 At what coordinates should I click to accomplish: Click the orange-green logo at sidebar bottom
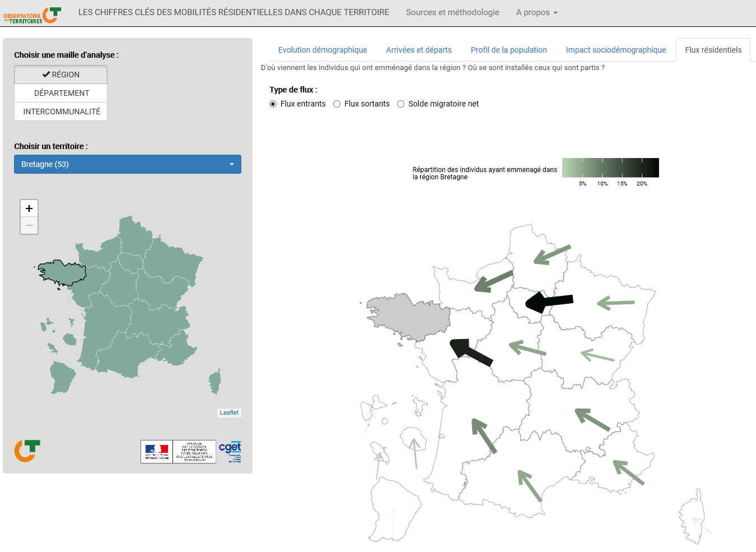[x=27, y=451]
